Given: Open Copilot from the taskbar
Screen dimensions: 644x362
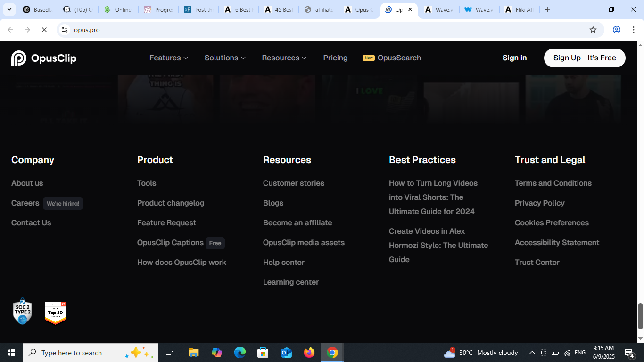Looking at the screenshot, I should 217,353.
